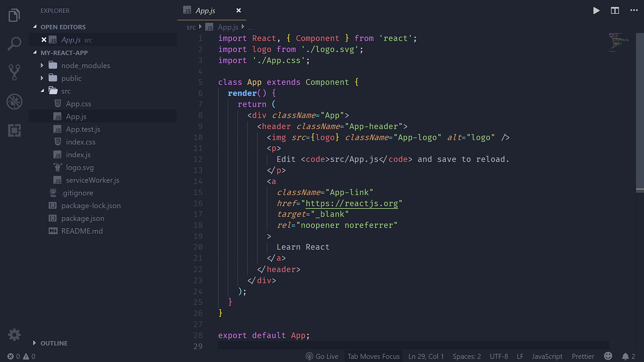The width and height of the screenshot is (644, 362).
Task: Run the file via the play icon
Action: 596,10
